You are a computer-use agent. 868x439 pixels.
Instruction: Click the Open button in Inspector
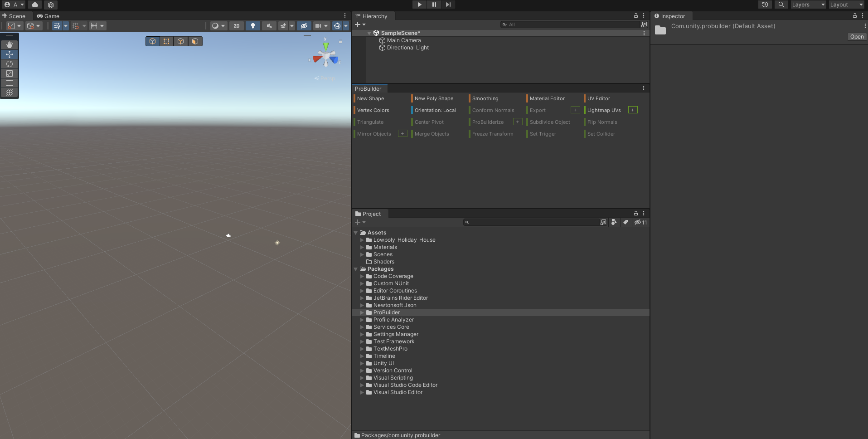(x=856, y=37)
